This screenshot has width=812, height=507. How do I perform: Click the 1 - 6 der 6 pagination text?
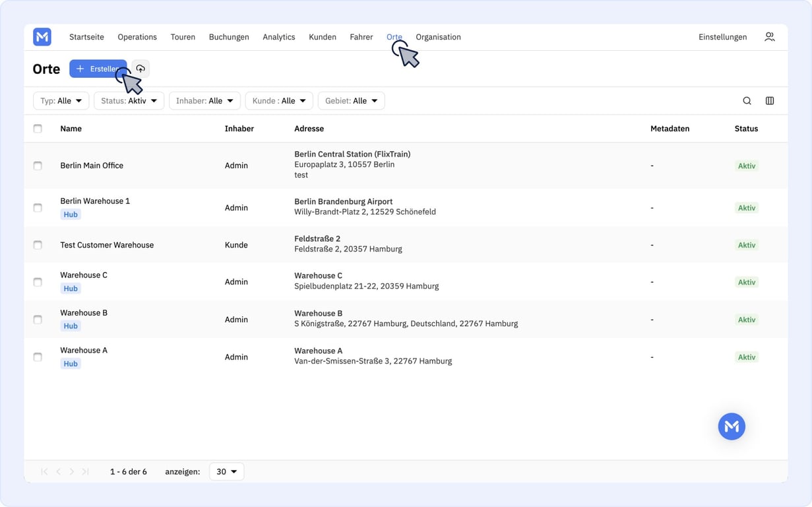pyautogui.click(x=129, y=471)
